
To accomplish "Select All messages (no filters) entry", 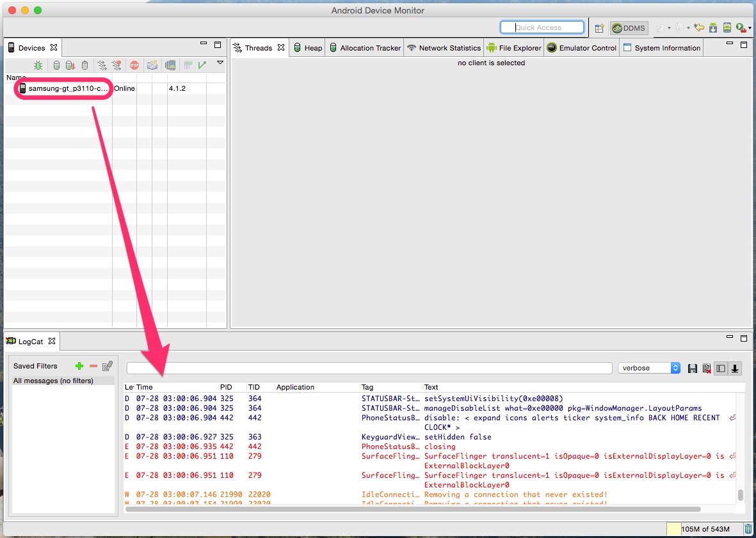I will [63, 381].
